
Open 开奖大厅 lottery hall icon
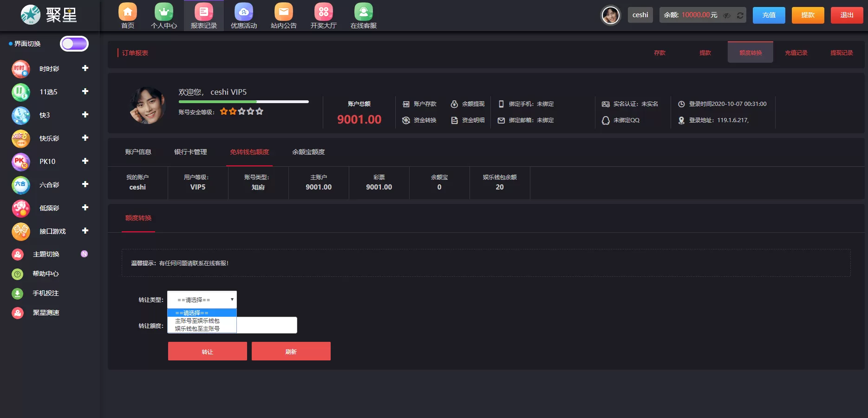pyautogui.click(x=323, y=12)
